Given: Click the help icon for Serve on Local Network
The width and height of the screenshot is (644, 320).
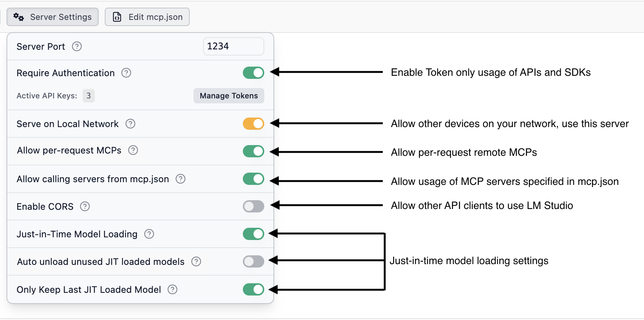Looking at the screenshot, I should 130,124.
